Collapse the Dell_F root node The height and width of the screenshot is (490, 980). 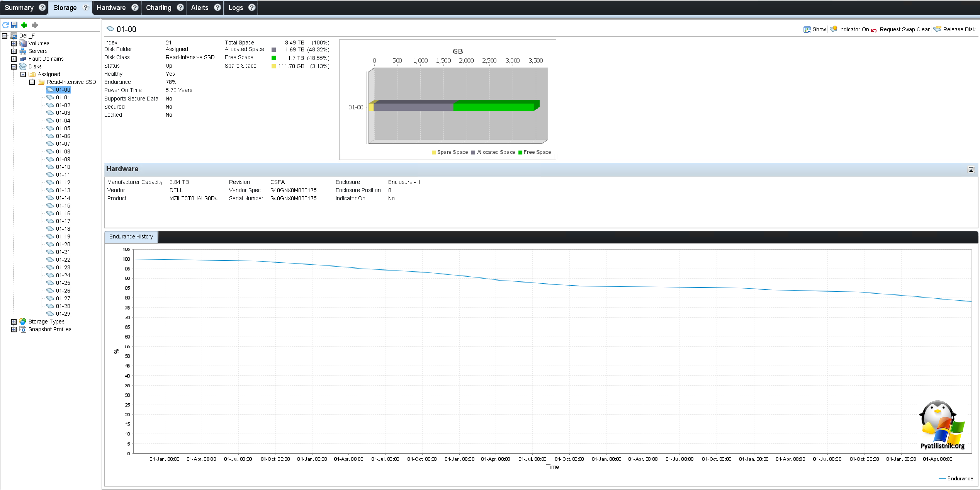pos(5,36)
